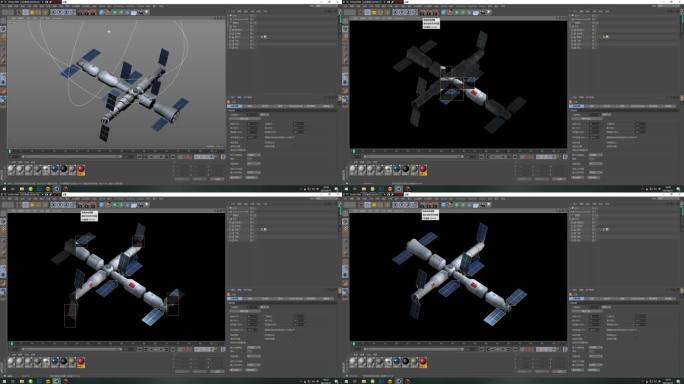Select highlighted blue tab in top-right attributes panel
The height and width of the screenshot is (384, 684).
click(577, 106)
